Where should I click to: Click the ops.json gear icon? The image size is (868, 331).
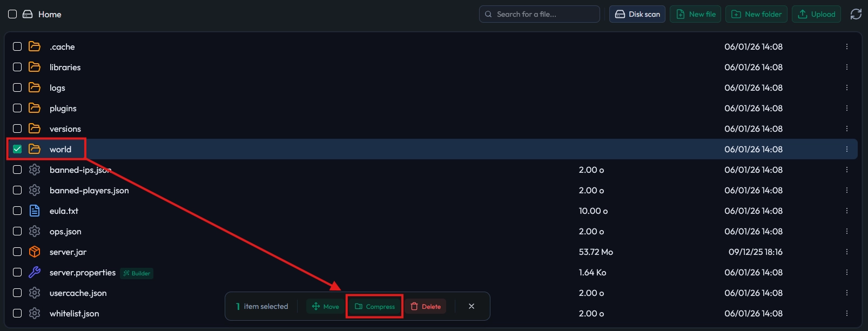click(35, 231)
